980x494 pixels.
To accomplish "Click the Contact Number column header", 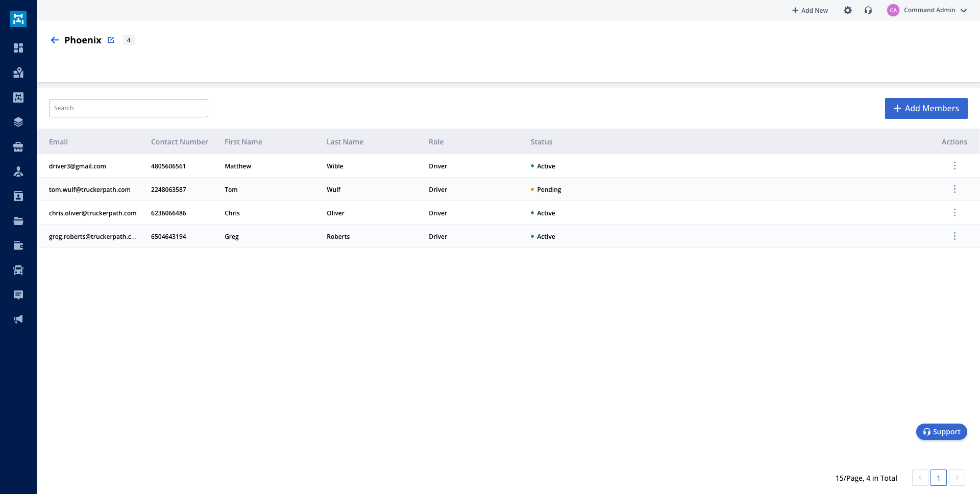I will [180, 142].
